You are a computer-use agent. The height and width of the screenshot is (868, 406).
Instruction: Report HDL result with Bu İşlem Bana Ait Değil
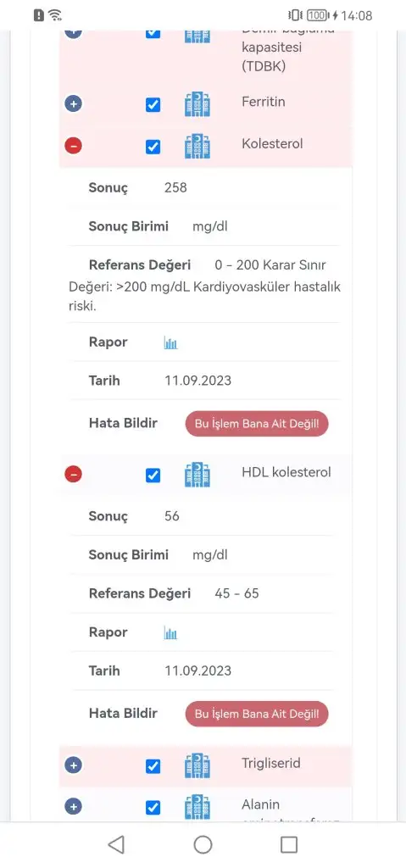(257, 714)
